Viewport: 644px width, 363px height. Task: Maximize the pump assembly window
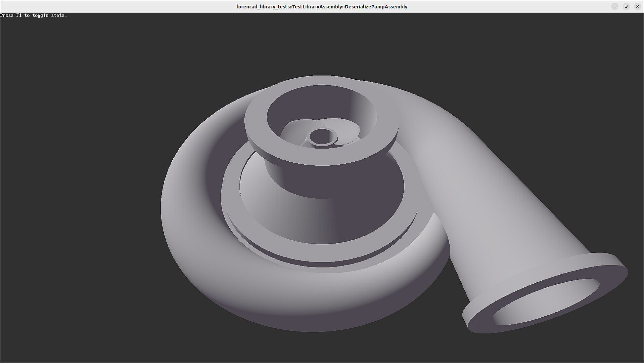click(x=626, y=6)
